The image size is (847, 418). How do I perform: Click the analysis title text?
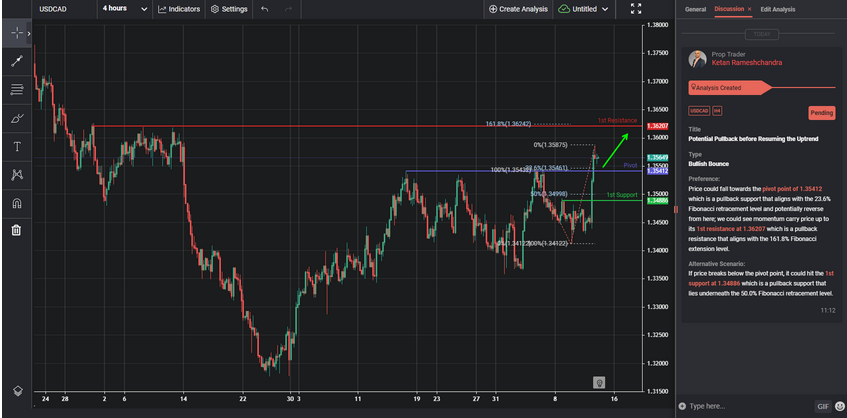pos(753,139)
